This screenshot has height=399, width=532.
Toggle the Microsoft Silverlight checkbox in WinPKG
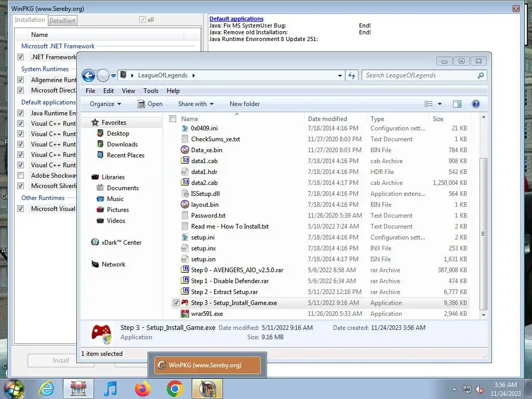(21, 186)
